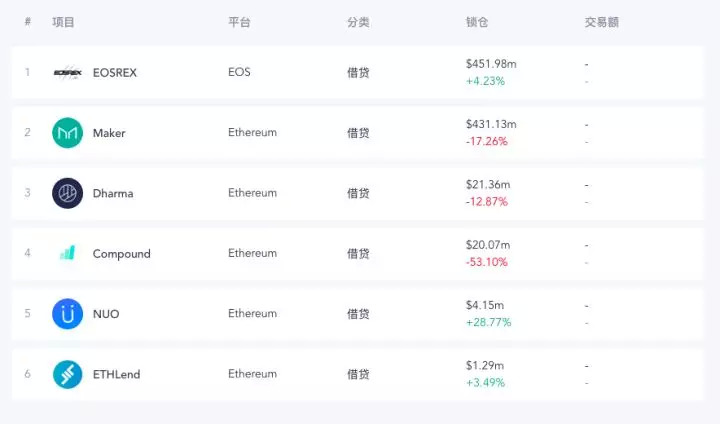Sort by the 平台 column header
Viewport: 720px width, 424px height.
(x=239, y=22)
